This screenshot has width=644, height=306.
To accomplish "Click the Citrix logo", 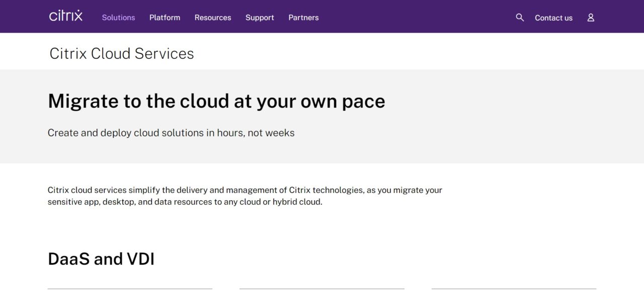I will click(x=66, y=16).
